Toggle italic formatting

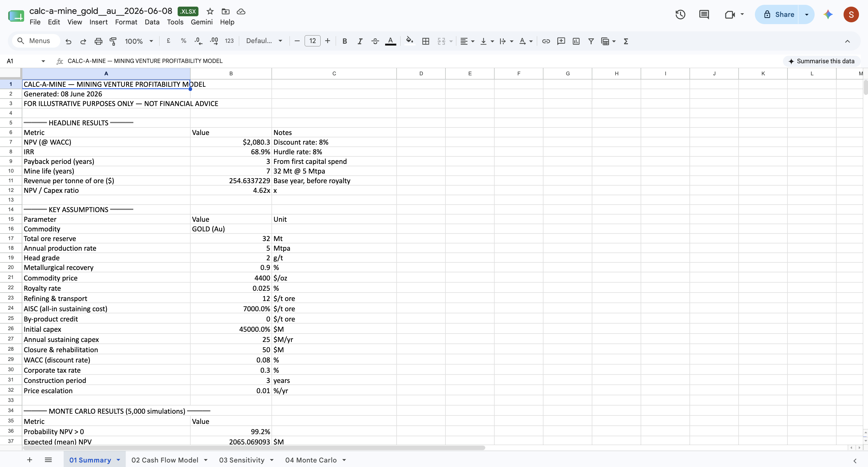(360, 41)
